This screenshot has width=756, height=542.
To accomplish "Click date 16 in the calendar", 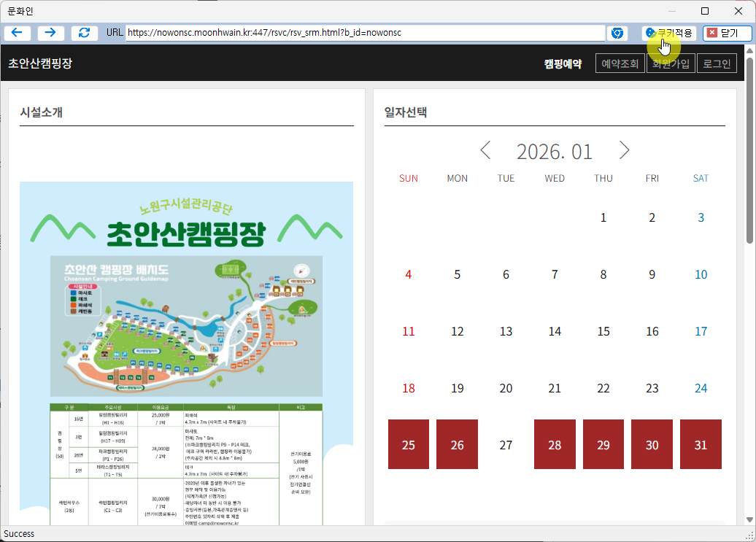I will coord(652,331).
